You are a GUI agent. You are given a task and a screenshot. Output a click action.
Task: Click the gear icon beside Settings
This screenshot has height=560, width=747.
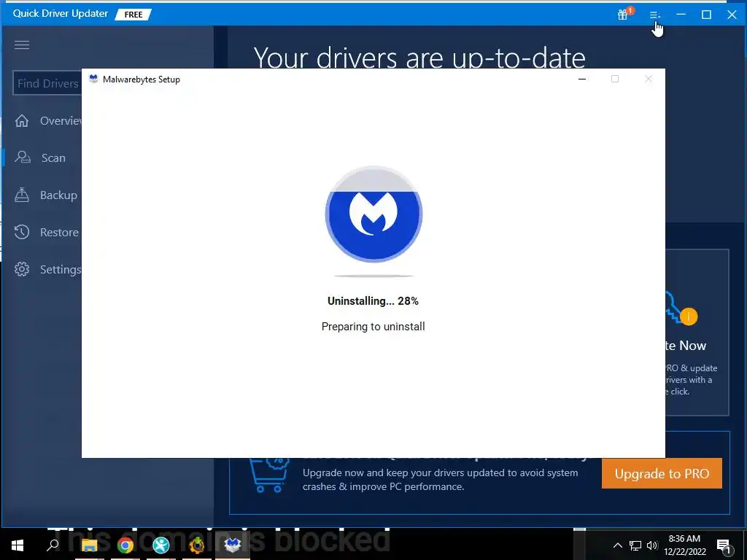(x=22, y=269)
